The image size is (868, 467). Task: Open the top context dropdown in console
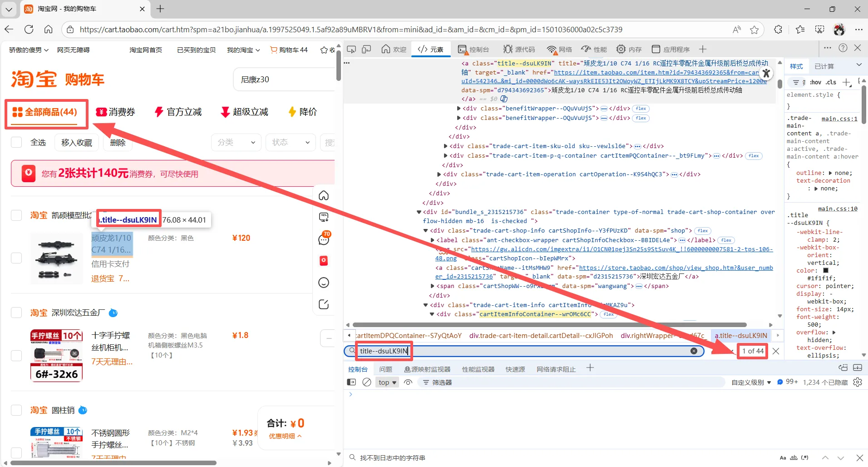[387, 383]
